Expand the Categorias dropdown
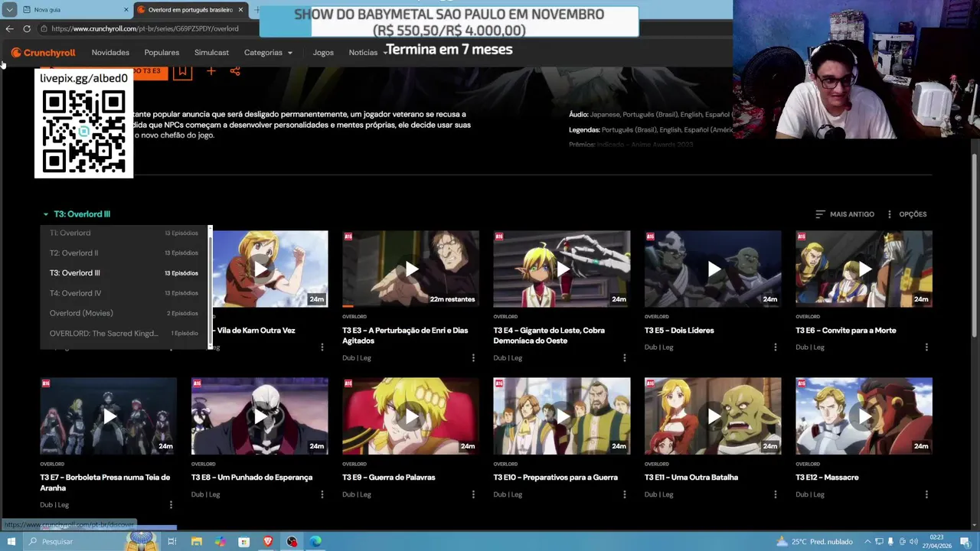Viewport: 980px width, 551px height. click(268, 53)
